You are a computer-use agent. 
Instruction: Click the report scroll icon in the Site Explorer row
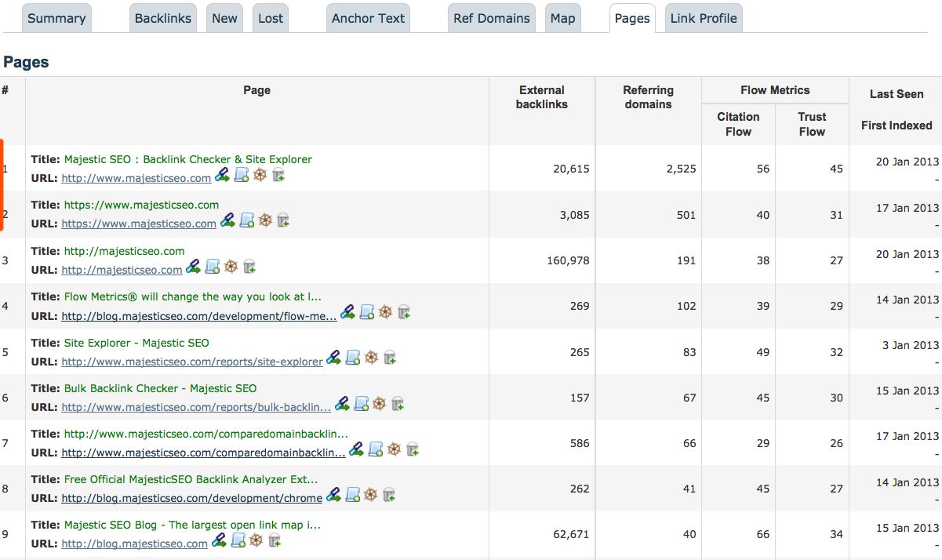tap(353, 357)
